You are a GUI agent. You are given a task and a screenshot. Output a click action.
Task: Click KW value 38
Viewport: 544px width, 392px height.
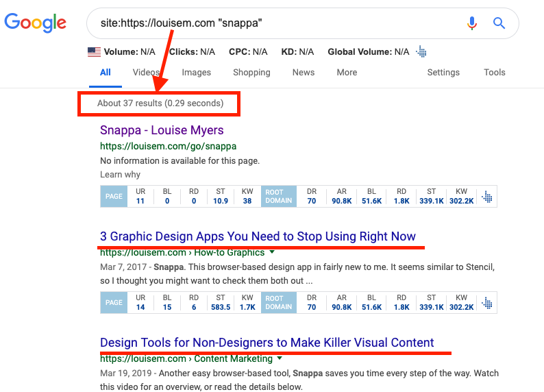pyautogui.click(x=247, y=201)
